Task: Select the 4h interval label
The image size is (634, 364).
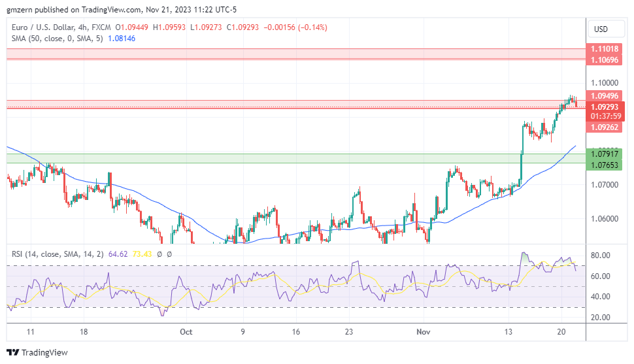Action: [83, 27]
